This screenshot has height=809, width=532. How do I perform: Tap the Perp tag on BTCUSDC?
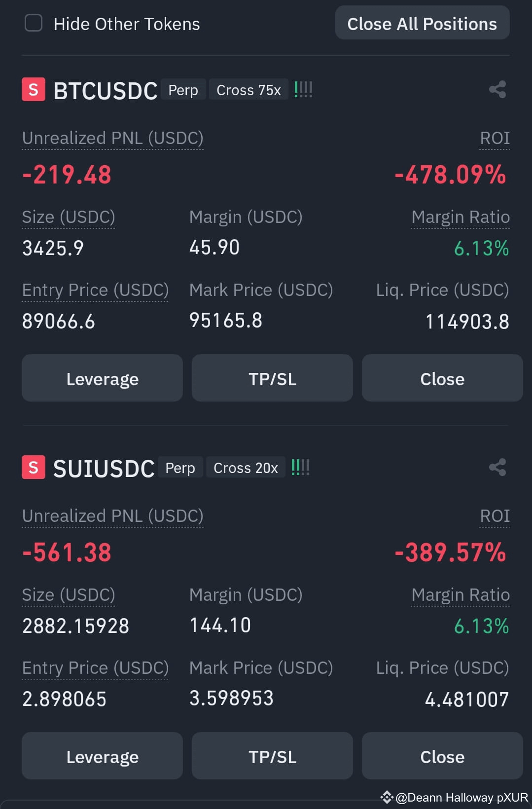pyautogui.click(x=183, y=90)
